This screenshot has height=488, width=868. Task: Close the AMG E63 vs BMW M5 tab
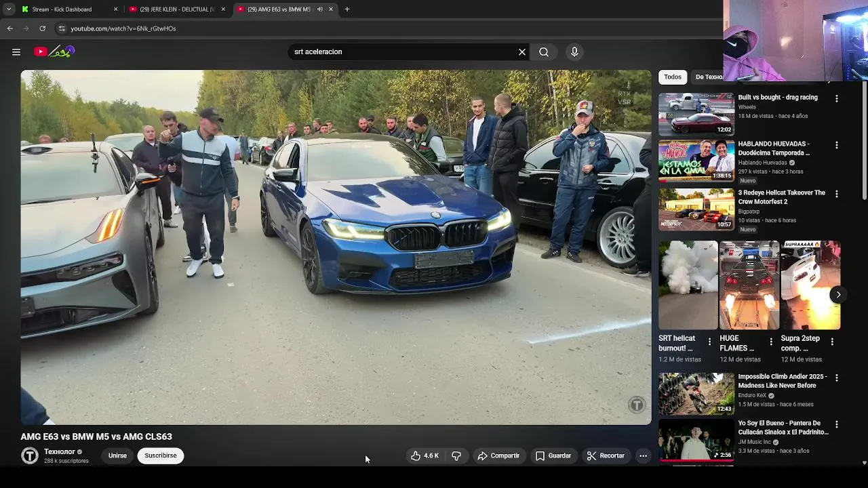pos(331,9)
